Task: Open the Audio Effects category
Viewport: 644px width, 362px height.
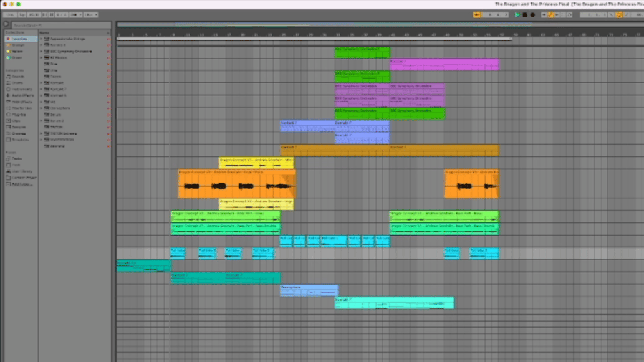Action: click(22, 95)
